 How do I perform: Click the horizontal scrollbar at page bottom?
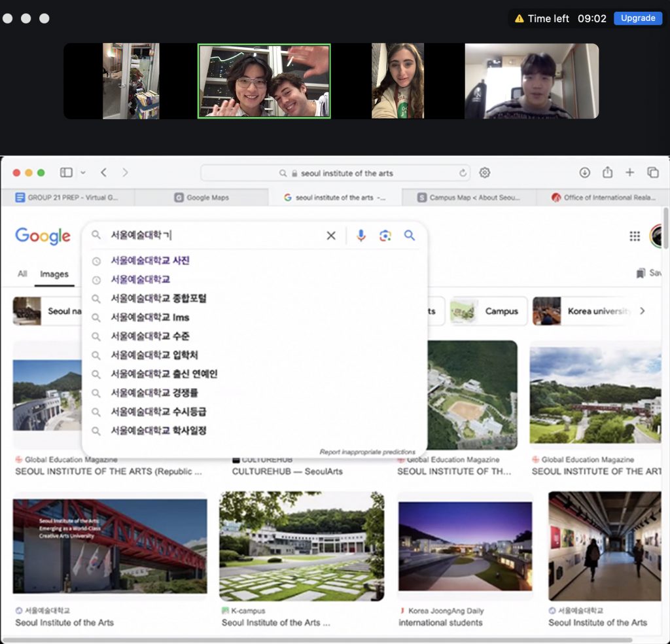click(317, 640)
